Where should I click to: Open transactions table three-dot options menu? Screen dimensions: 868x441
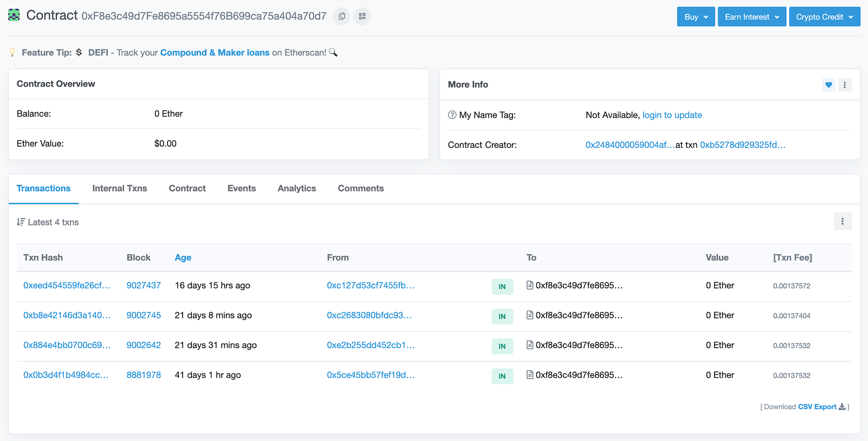(842, 222)
